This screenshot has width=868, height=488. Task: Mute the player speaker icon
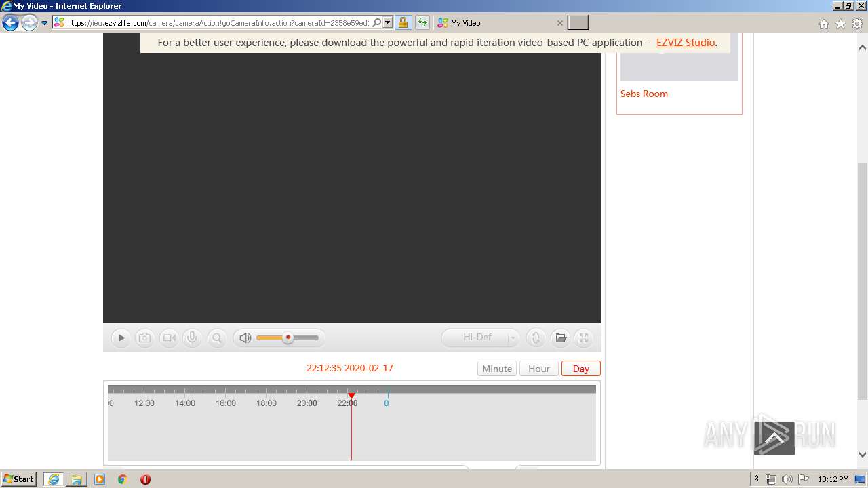(x=245, y=338)
